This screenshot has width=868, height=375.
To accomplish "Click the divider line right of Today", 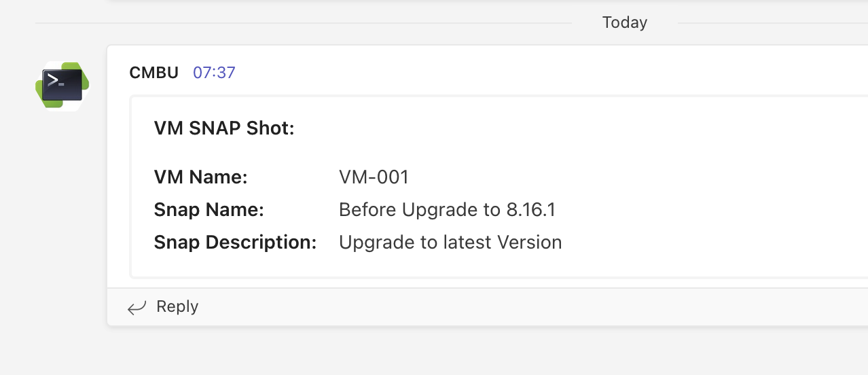I will pyautogui.click(x=767, y=23).
